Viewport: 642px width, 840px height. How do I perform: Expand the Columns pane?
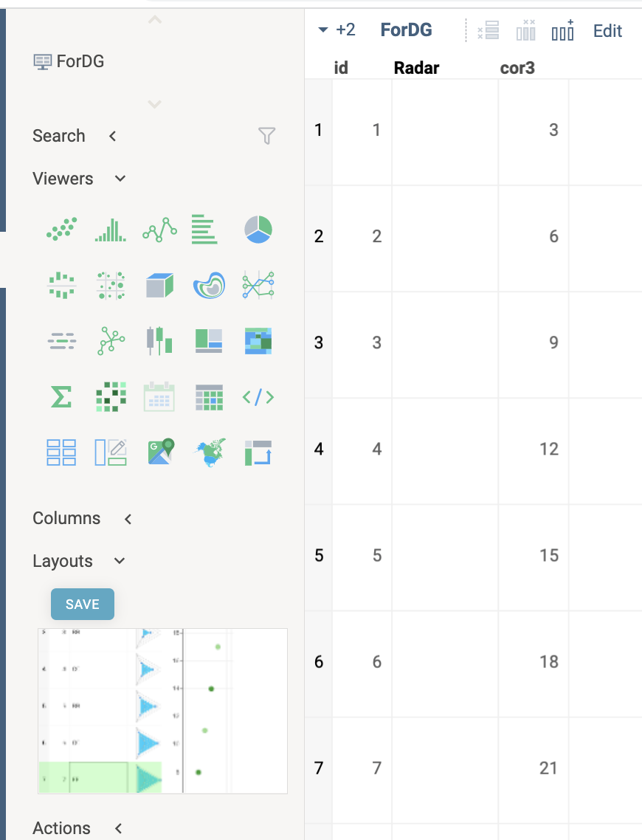click(x=127, y=519)
